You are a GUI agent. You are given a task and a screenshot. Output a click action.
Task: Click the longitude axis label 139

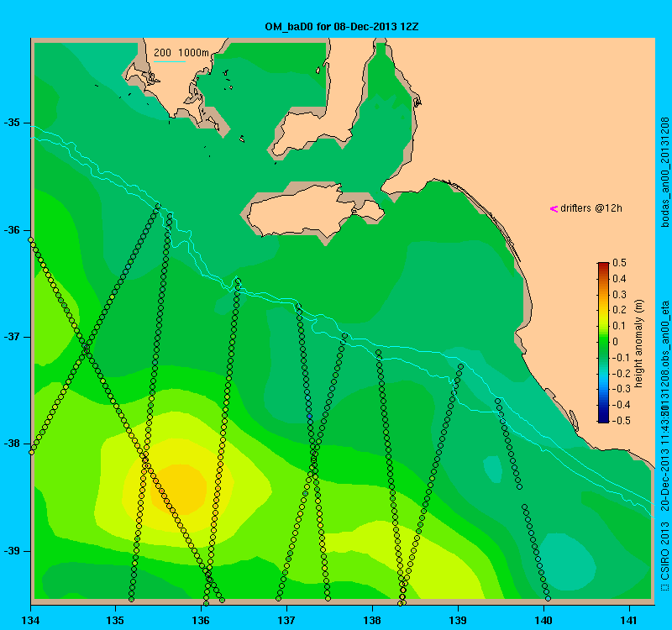(458, 620)
